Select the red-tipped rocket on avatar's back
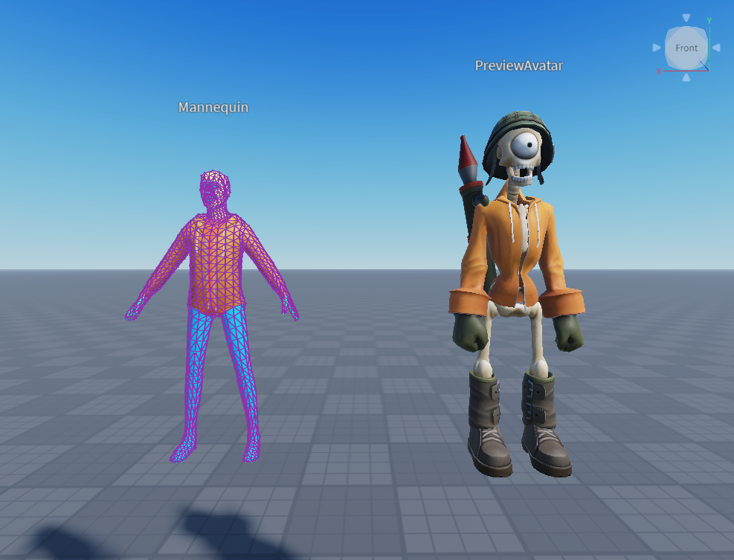The width and height of the screenshot is (734, 560). pyautogui.click(x=468, y=155)
